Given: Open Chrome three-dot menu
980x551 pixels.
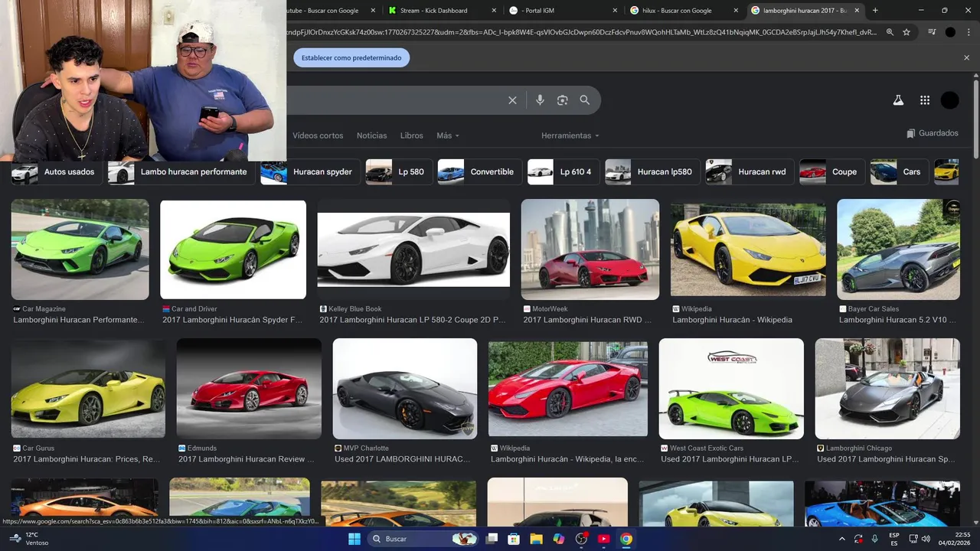Looking at the screenshot, I should pos(967,32).
